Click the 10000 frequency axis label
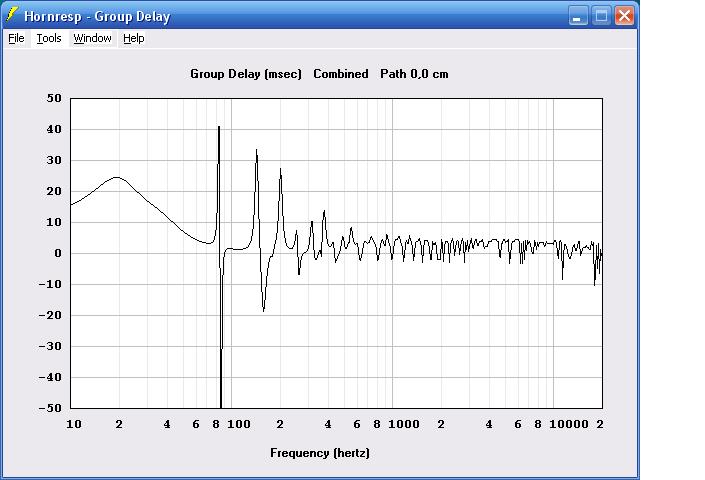The height and width of the screenshot is (480, 705). (569, 424)
